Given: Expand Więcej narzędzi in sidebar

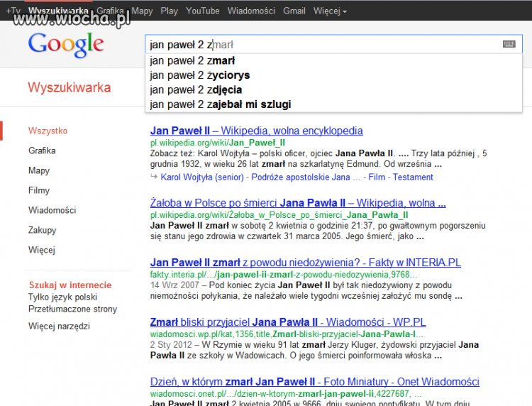Looking at the screenshot, I should (x=59, y=327).
